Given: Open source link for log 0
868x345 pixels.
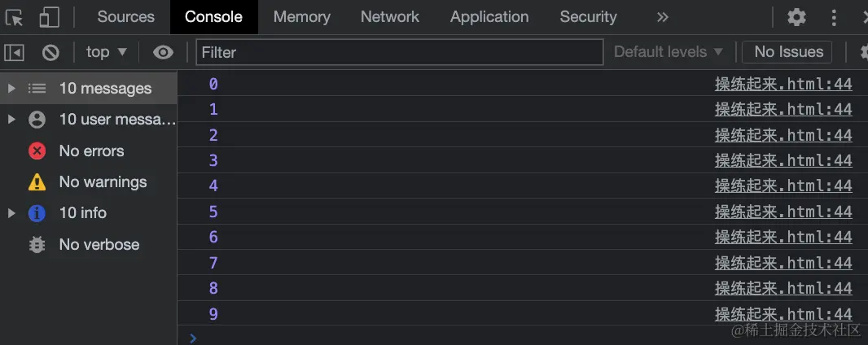Looking at the screenshot, I should click(783, 84).
